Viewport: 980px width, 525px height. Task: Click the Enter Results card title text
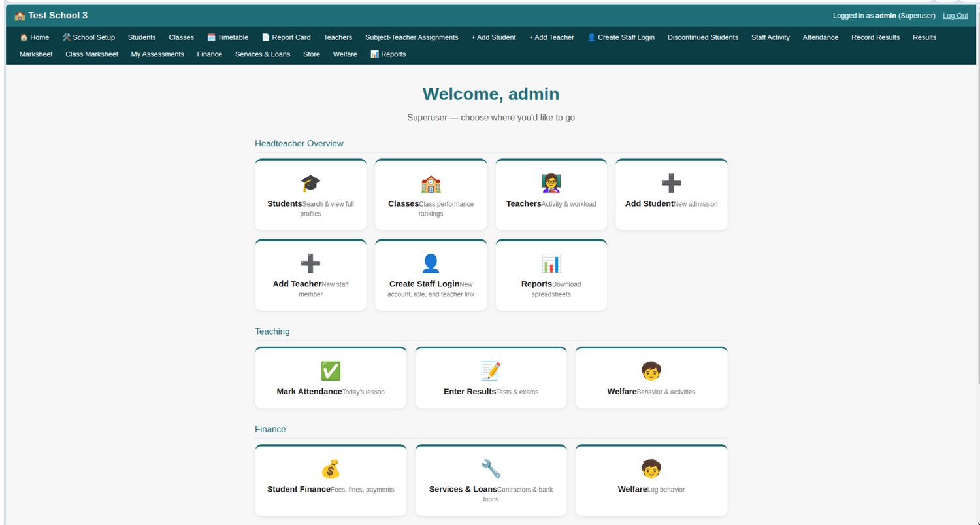(470, 391)
